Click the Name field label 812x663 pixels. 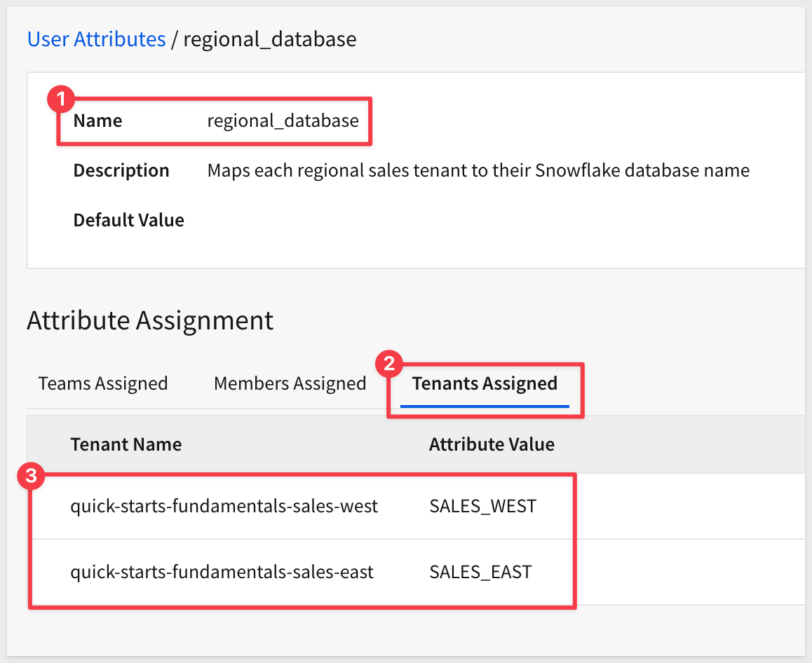[x=97, y=121]
